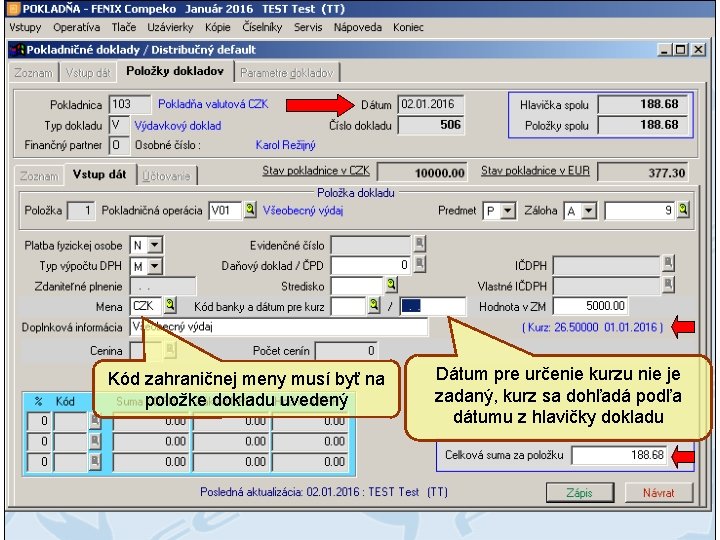Click lookup icon beside Cenina field
This screenshot has height=540, width=720.
(x=170, y=350)
